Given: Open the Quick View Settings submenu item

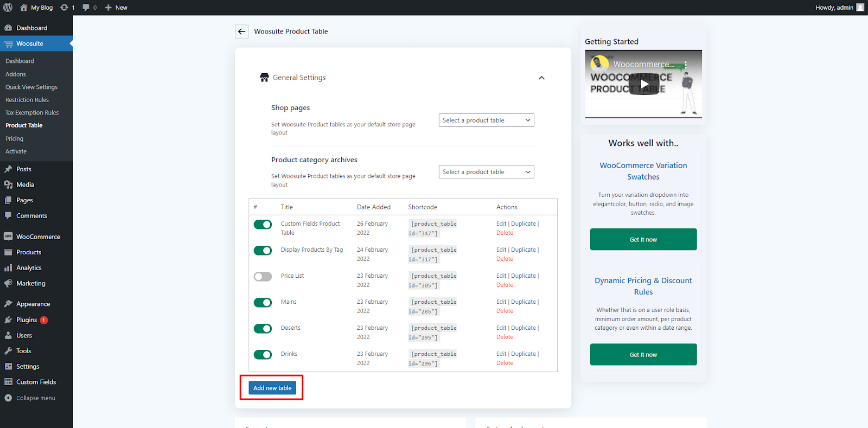Looking at the screenshot, I should [31, 87].
